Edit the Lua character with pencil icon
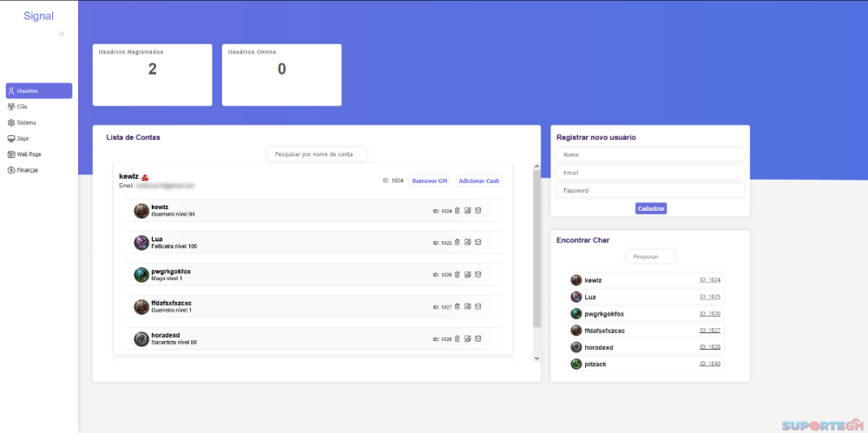 pyautogui.click(x=468, y=243)
